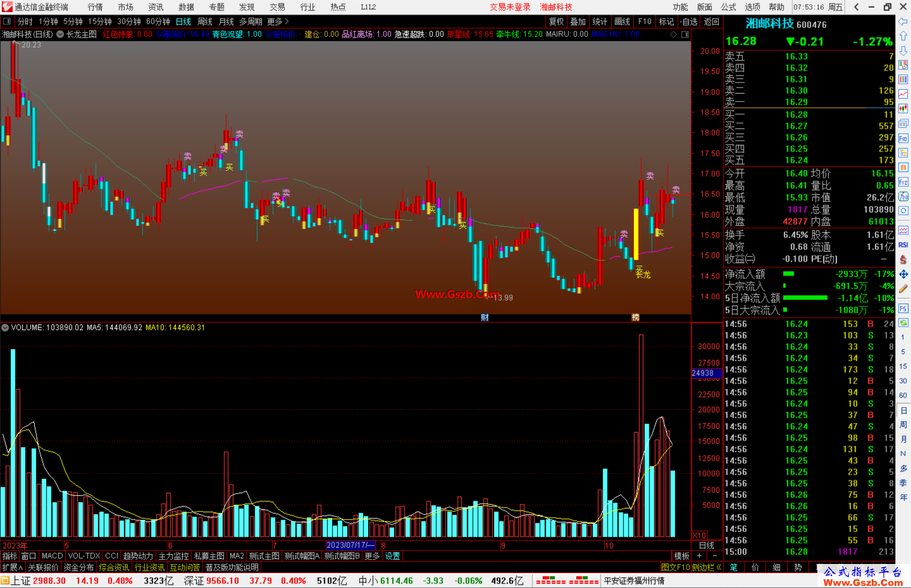Click the 财 marker on the chart timeline

coord(485,317)
